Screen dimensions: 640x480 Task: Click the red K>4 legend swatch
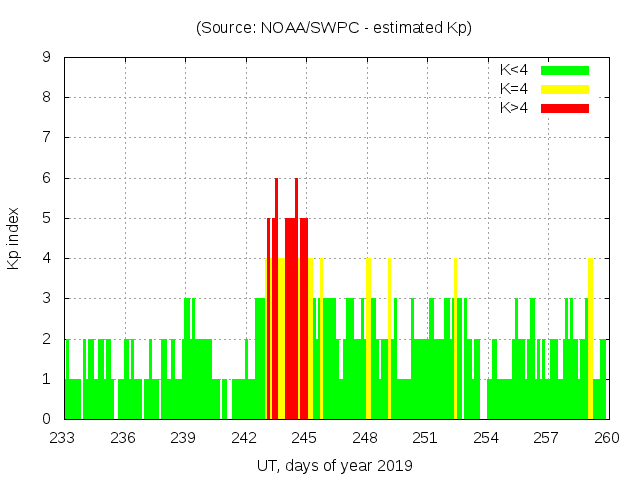point(565,108)
